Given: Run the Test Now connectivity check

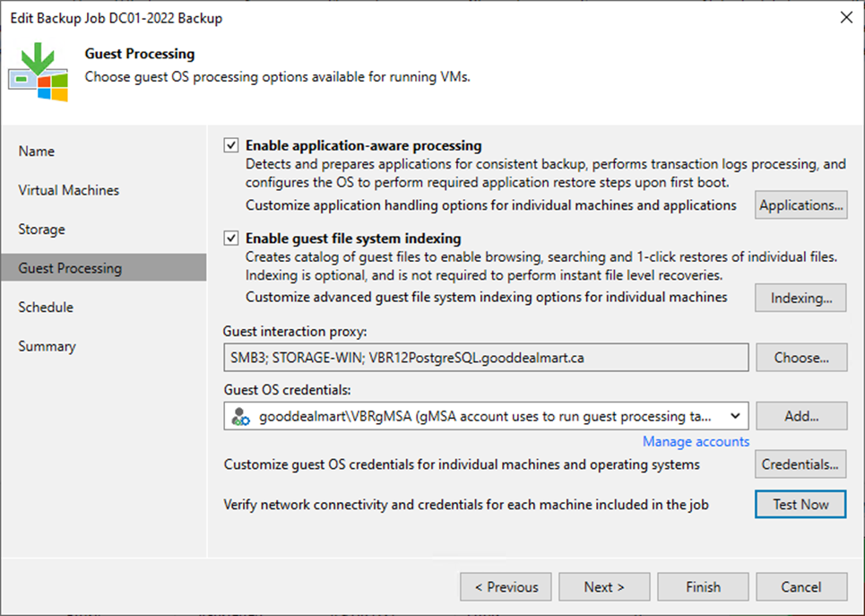Looking at the screenshot, I should point(800,504).
